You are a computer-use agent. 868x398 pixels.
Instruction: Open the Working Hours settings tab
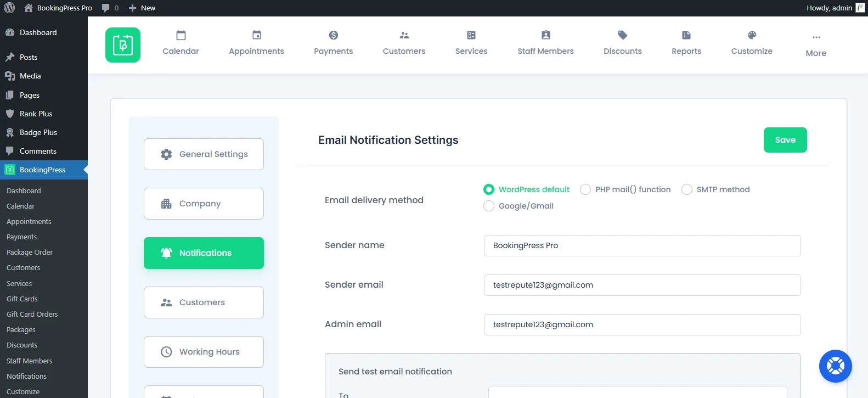pyautogui.click(x=204, y=352)
